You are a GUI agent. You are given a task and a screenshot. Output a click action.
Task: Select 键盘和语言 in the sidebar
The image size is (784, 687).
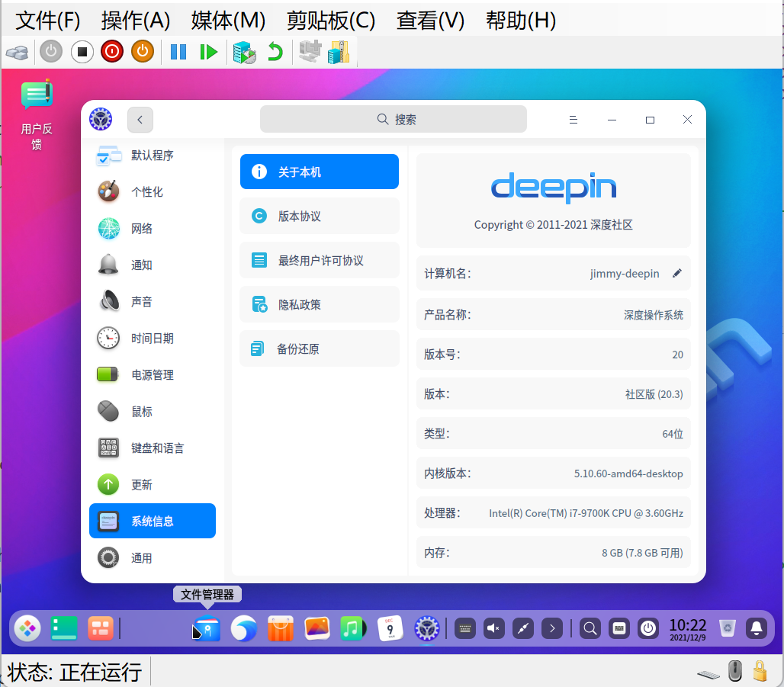click(153, 448)
